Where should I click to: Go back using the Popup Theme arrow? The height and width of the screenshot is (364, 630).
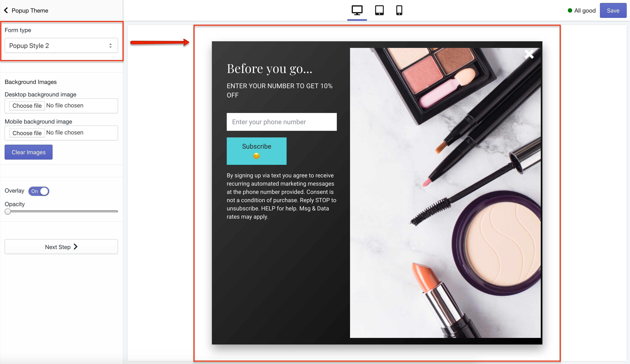coord(6,10)
